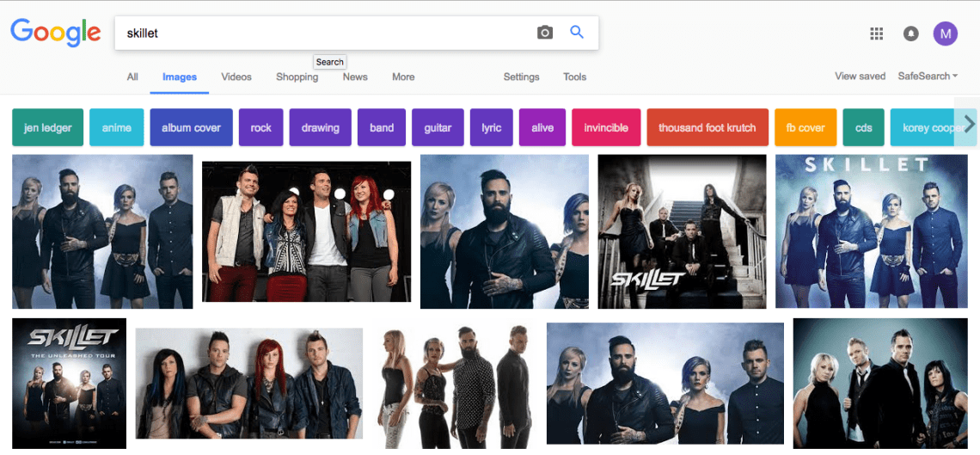Screen dimensions: 980x455
Task: Open the Settings link
Action: pos(521,77)
